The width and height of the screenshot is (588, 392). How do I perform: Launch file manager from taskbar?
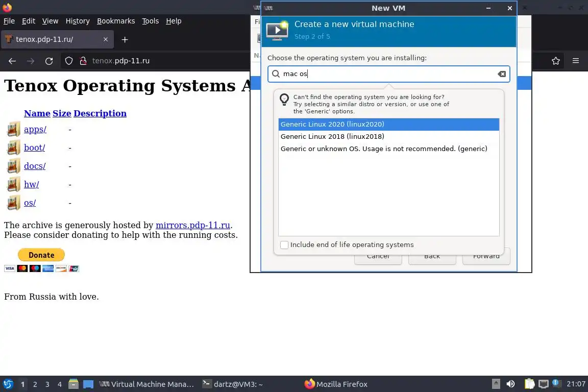73,384
